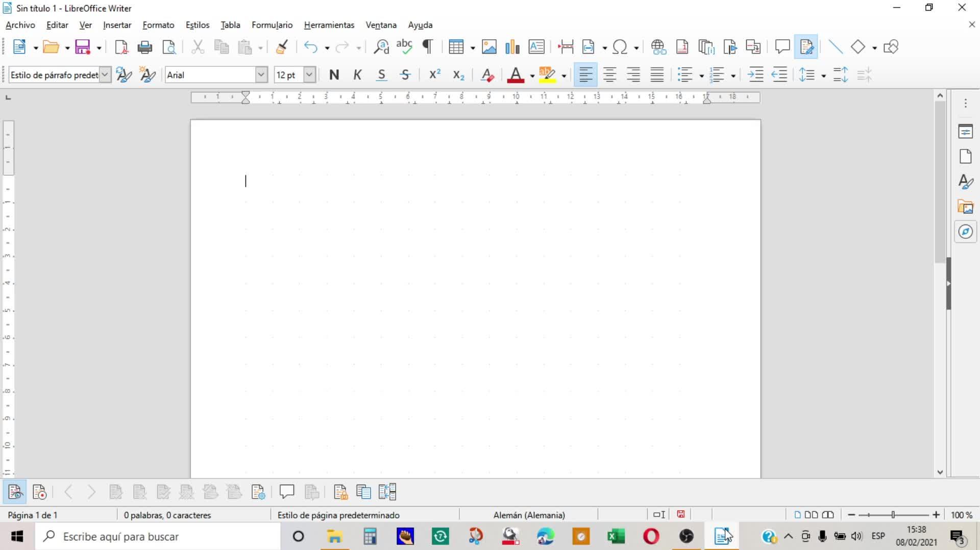Click the word count in status bar
Viewport: 980px width, 550px height.
[167, 515]
